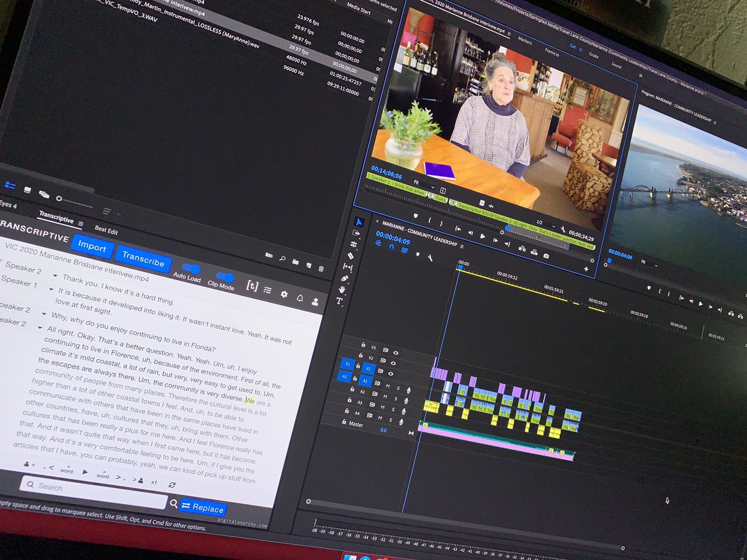Toggle Linked Selection in timeline
The height and width of the screenshot is (560, 747).
pos(404,250)
